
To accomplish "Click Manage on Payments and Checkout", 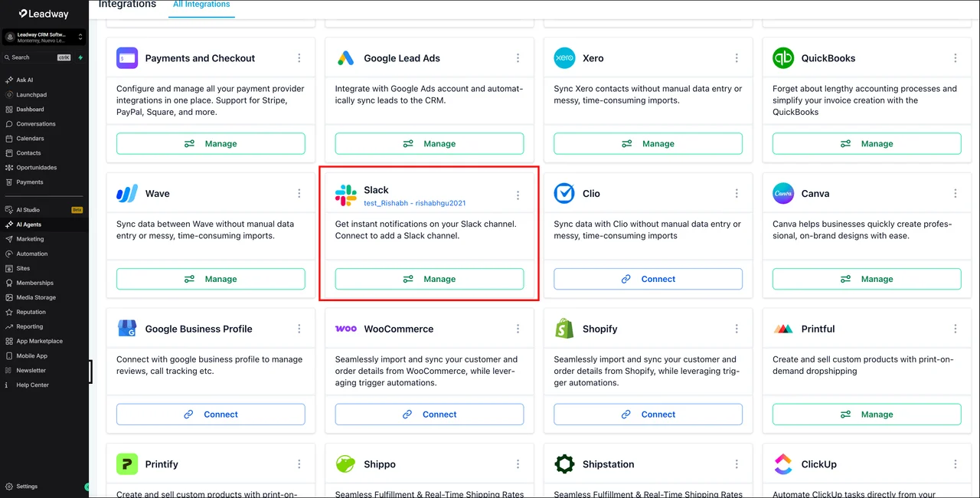I will coord(211,143).
